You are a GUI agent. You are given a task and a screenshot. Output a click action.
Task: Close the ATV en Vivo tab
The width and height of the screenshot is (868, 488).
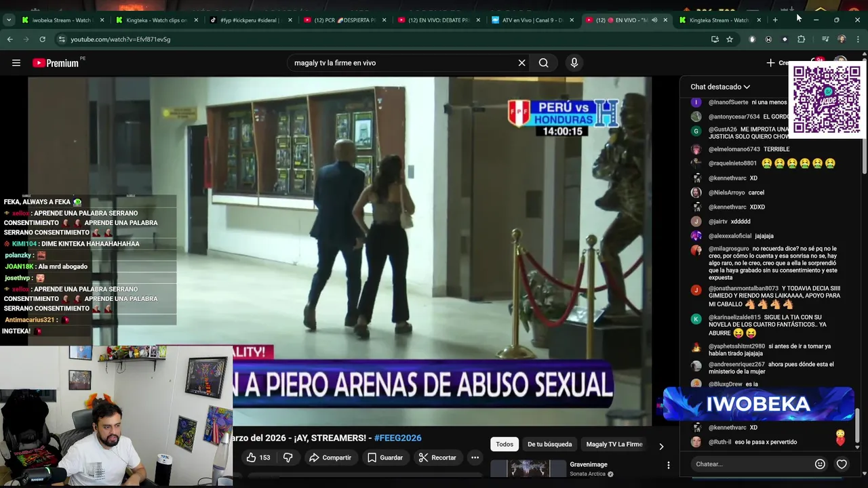(572, 20)
